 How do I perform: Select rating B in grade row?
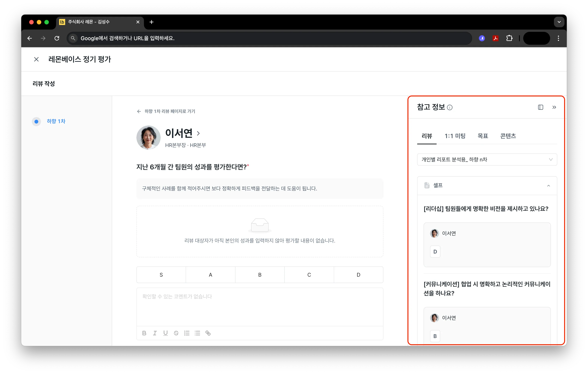point(260,275)
